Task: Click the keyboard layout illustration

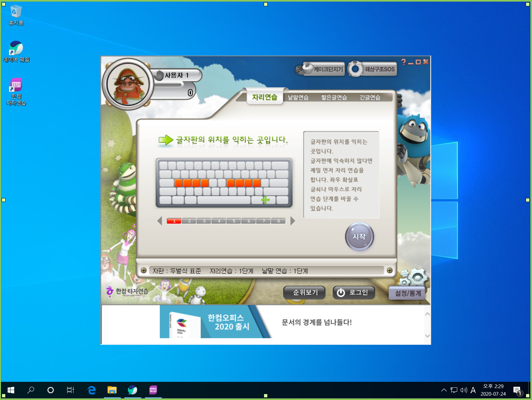Action: 224,183
